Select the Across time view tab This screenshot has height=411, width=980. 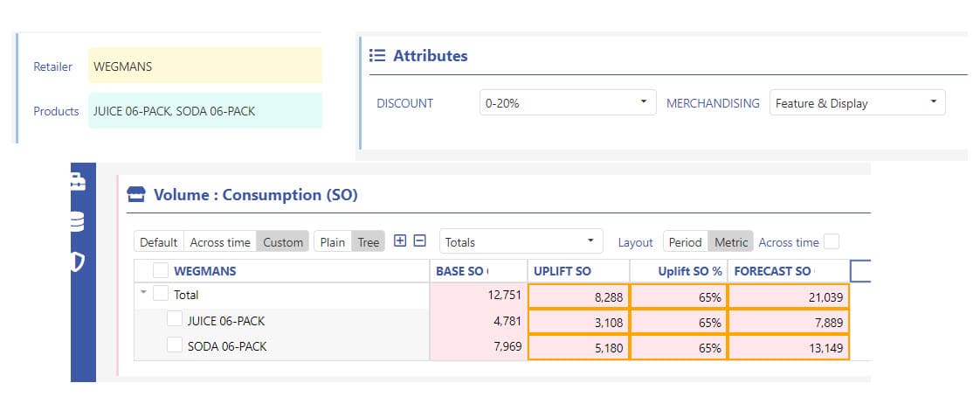point(220,242)
